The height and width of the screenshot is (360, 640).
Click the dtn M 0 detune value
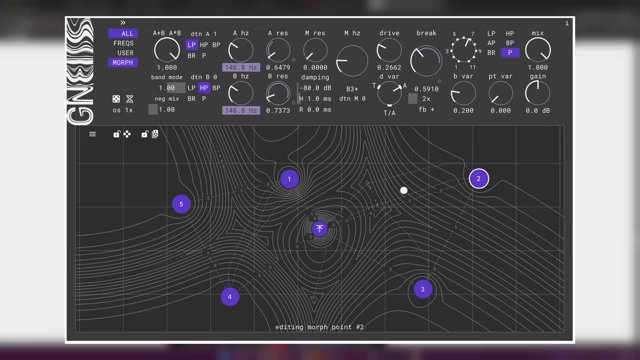[352, 99]
